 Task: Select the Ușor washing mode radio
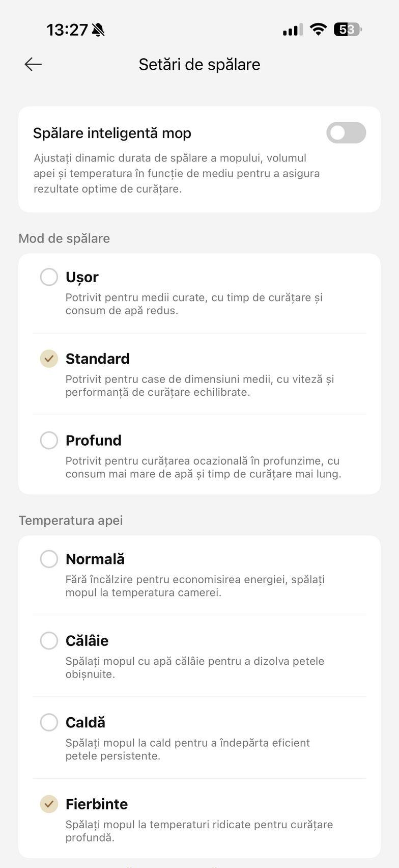(49, 277)
